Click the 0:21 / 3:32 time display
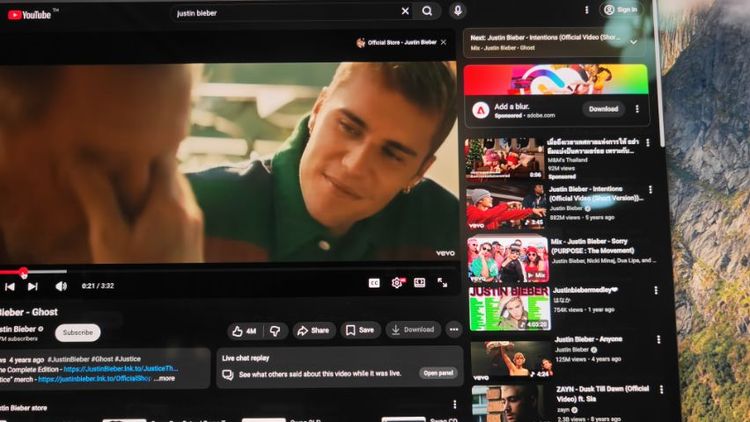The image size is (750, 422). point(98,286)
